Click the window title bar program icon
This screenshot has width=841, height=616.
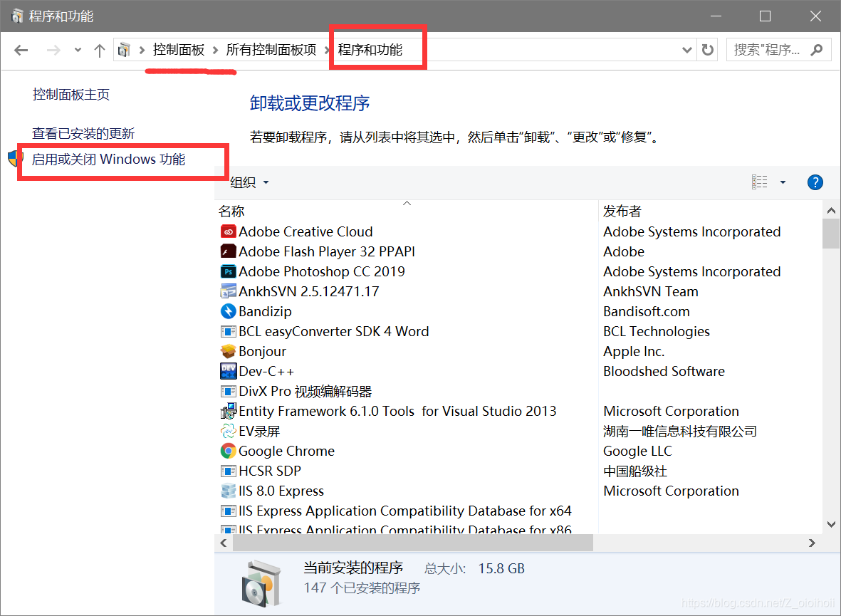pyautogui.click(x=17, y=16)
